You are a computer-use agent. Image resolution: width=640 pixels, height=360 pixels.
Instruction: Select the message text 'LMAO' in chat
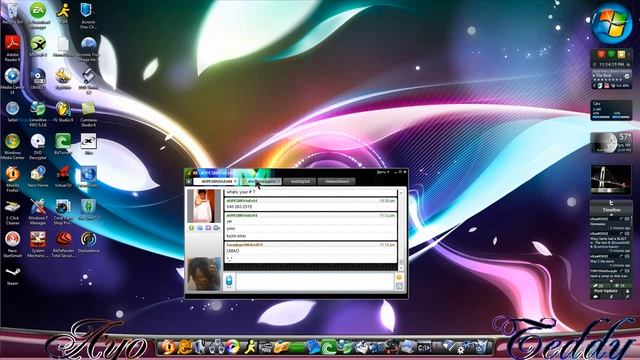pos(233,251)
